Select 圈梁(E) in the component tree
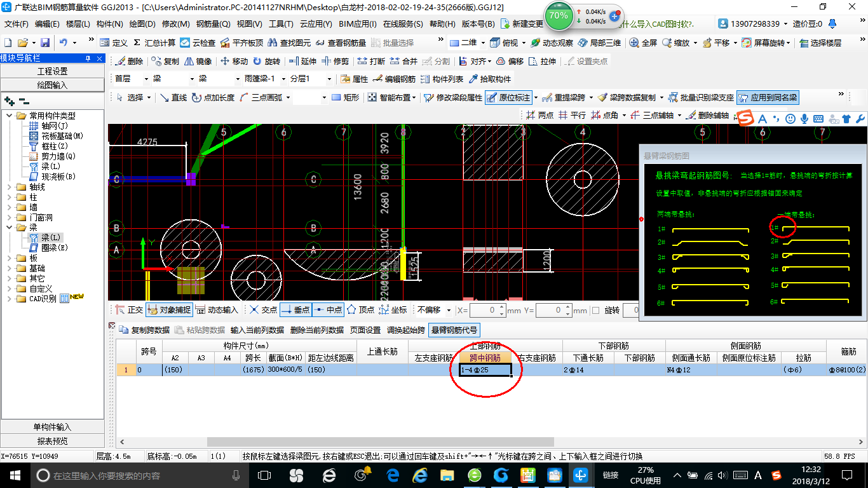Image resolution: width=868 pixels, height=488 pixels. click(x=55, y=248)
